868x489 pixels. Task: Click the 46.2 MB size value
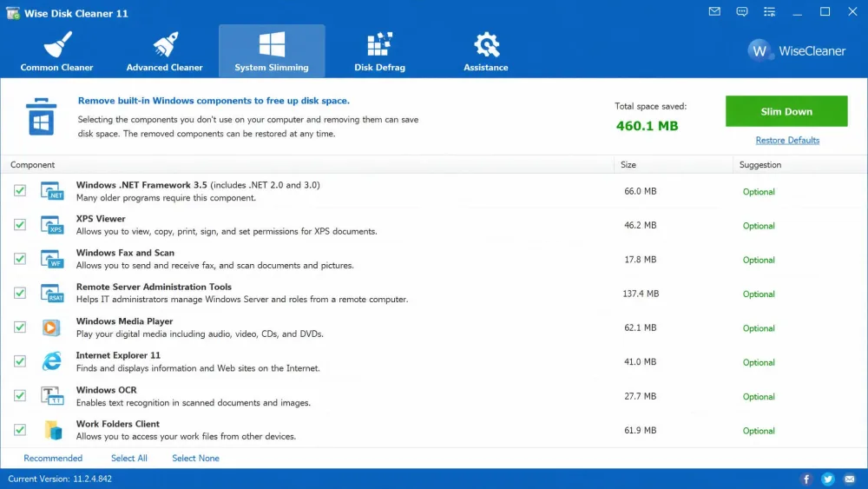click(x=641, y=225)
